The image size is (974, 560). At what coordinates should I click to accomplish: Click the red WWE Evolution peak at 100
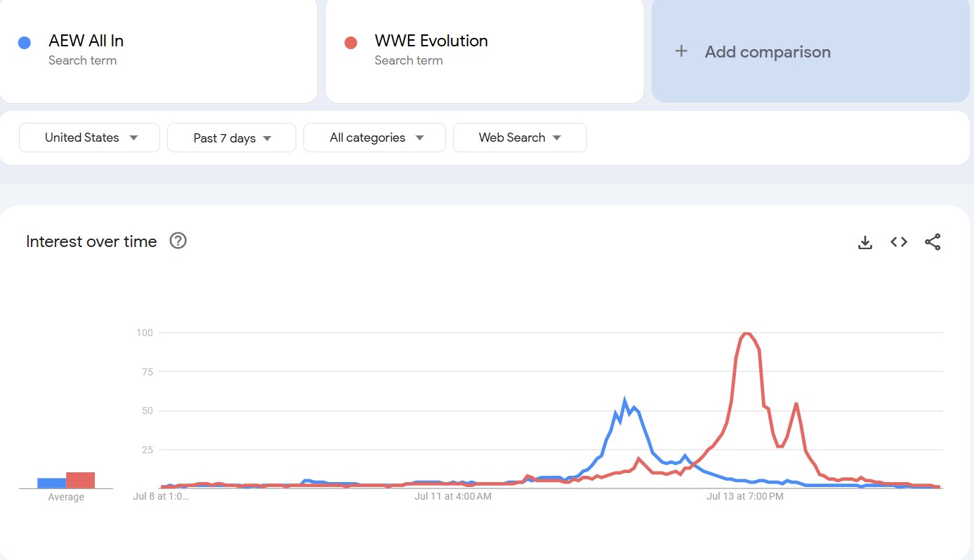click(746, 333)
